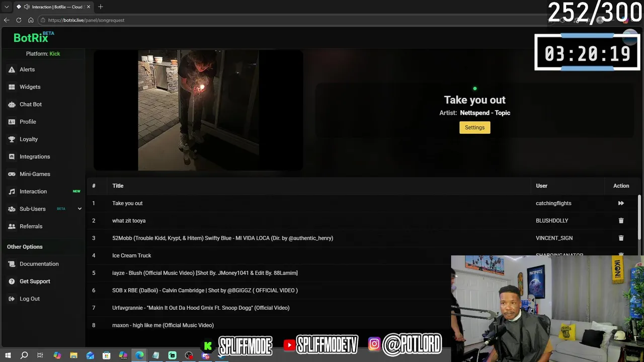Click the Log Out link
644x362 pixels.
[x=30, y=299]
